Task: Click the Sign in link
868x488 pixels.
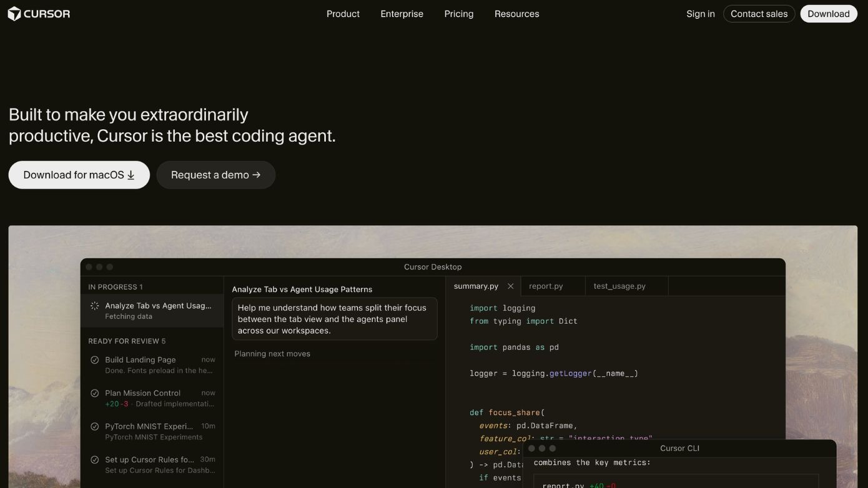Action: [701, 14]
